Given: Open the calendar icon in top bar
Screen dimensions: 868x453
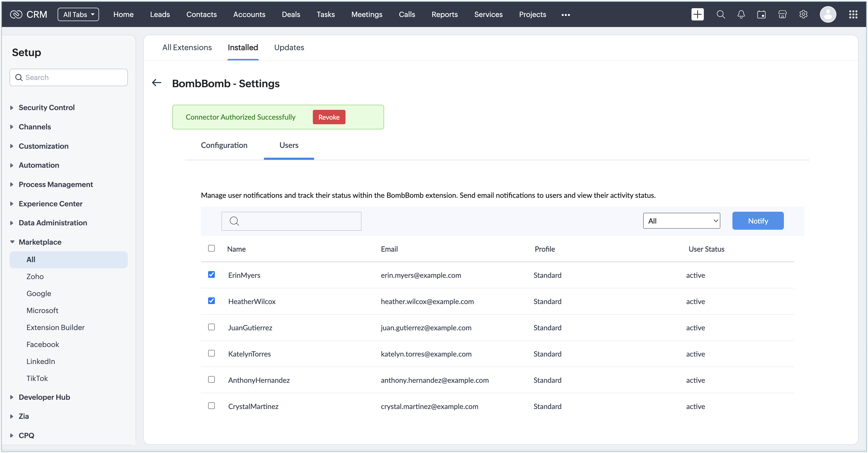Looking at the screenshot, I should coord(761,14).
